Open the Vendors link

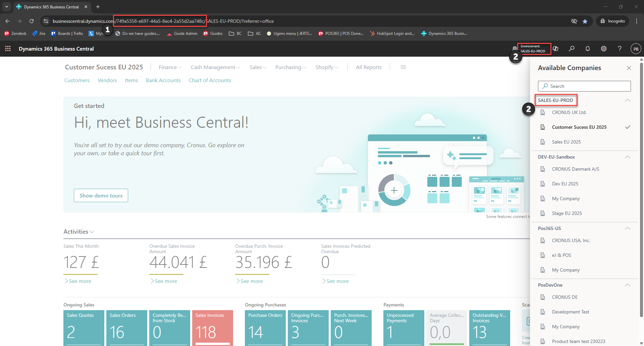click(x=107, y=80)
